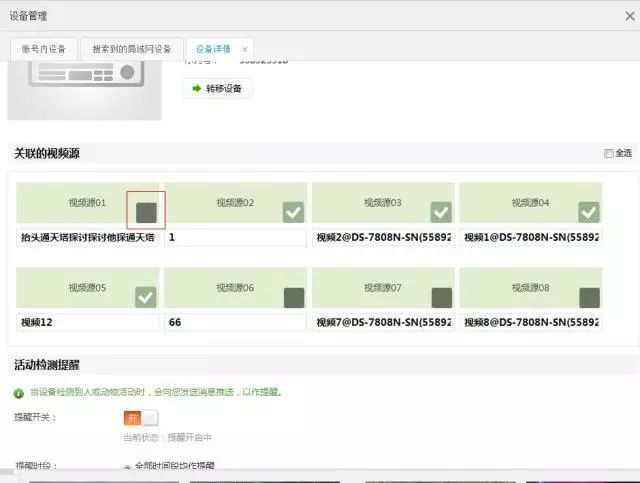The width and height of the screenshot is (640, 483).
Task: Check the 视频源01 tile checkbox
Action: tap(146, 211)
